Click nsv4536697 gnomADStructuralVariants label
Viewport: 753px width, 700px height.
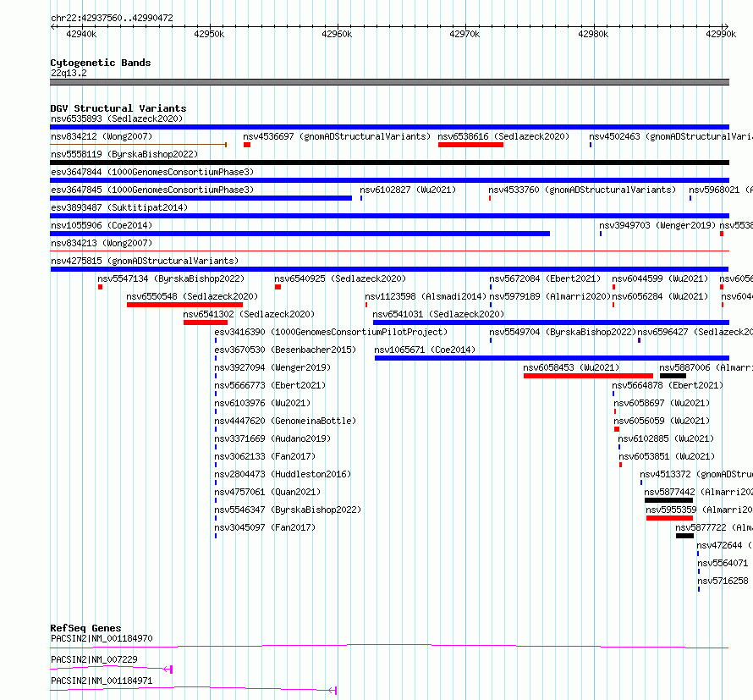(x=337, y=136)
